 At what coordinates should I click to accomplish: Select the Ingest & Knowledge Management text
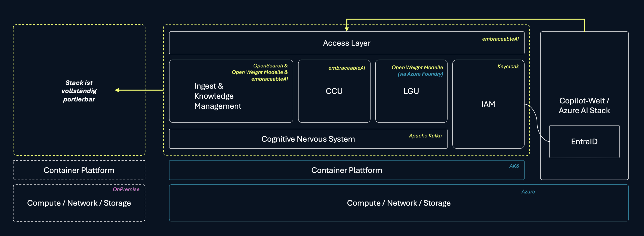(217, 96)
